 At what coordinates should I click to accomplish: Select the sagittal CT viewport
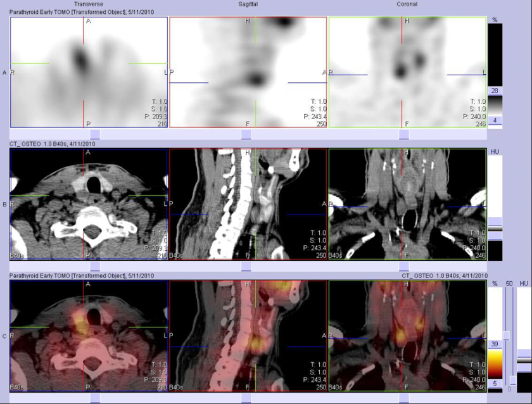pos(247,203)
